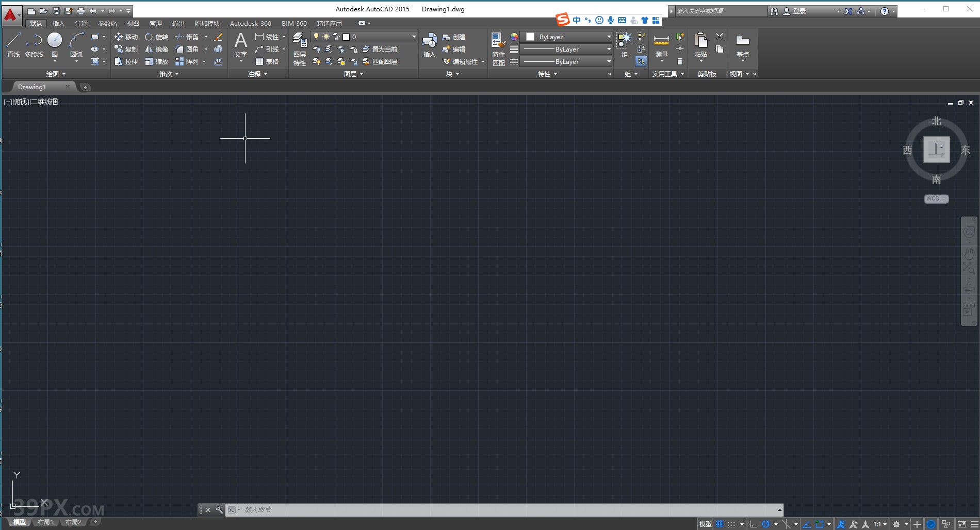Viewport: 980px width, 530px height.
Task: Open the current layer dropdown showing 0
Action: pyautogui.click(x=382, y=37)
